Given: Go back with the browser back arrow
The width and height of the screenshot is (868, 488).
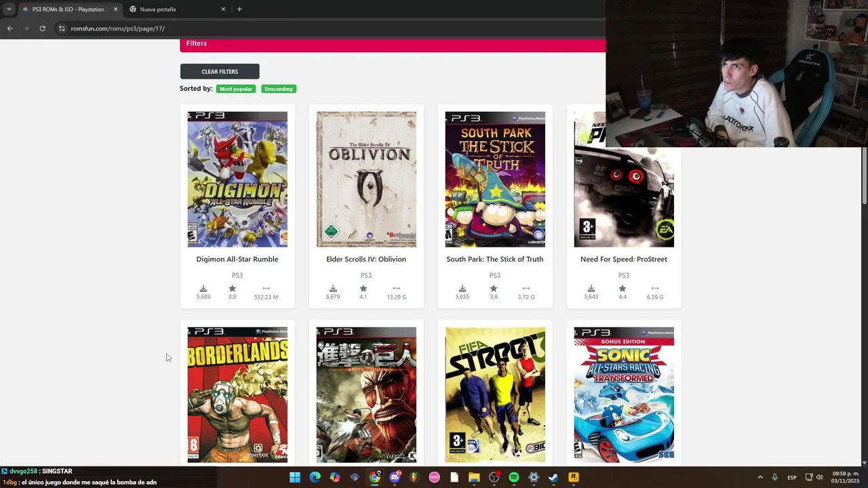Looking at the screenshot, I should tap(9, 28).
